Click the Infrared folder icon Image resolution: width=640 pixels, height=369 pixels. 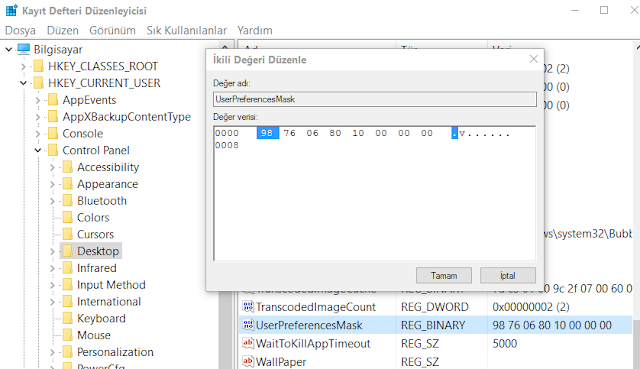[68, 268]
